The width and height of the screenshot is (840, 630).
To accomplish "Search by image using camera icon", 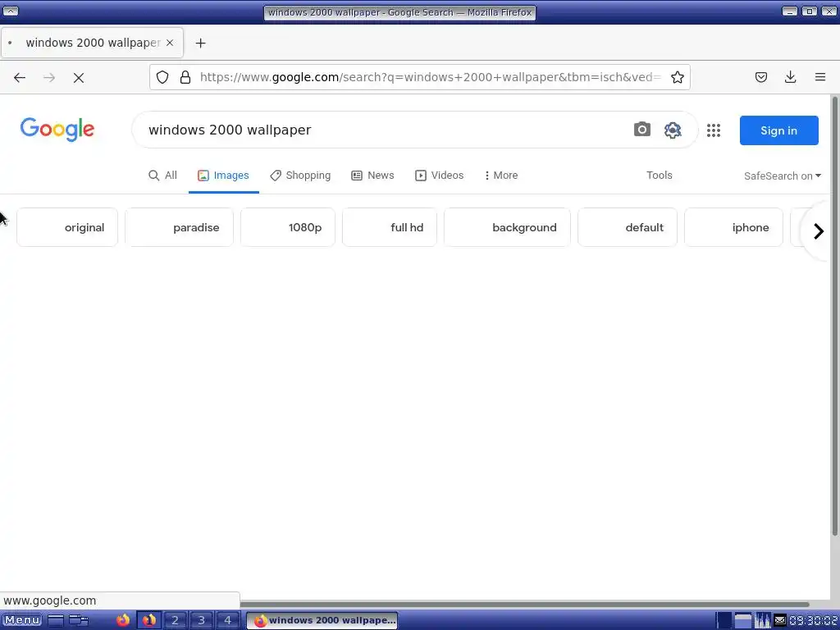I will click(x=641, y=130).
